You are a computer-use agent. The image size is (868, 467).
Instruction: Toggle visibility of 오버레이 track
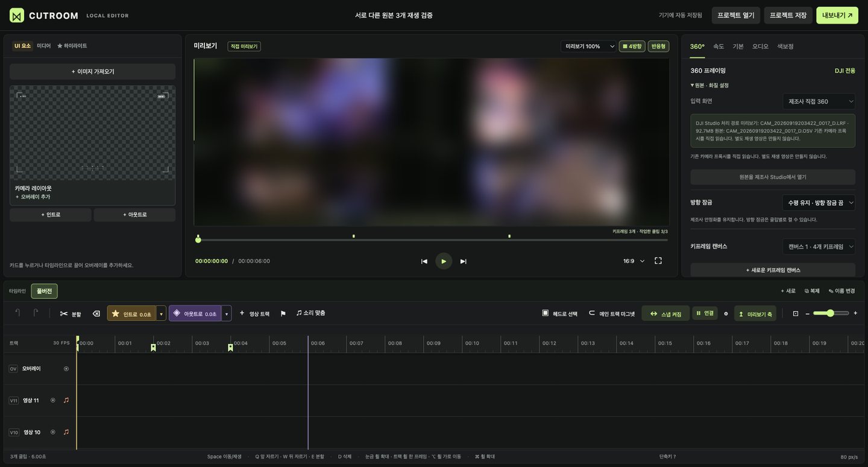[66, 369]
